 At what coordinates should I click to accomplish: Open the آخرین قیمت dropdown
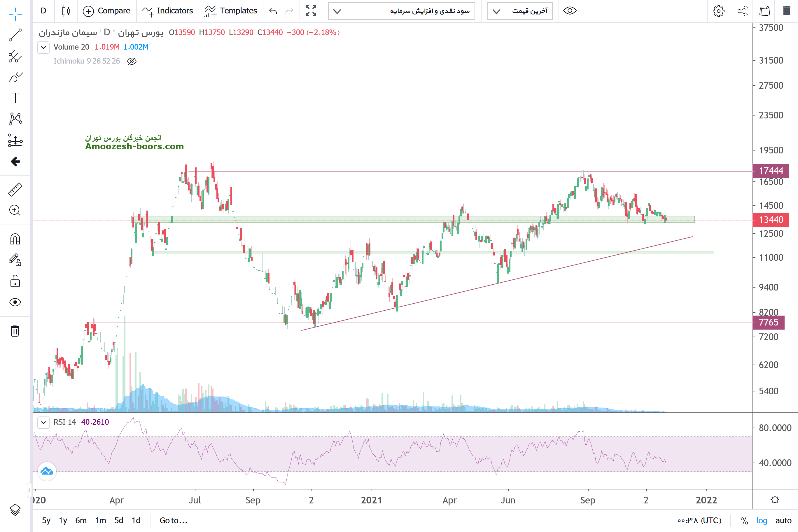(520, 11)
